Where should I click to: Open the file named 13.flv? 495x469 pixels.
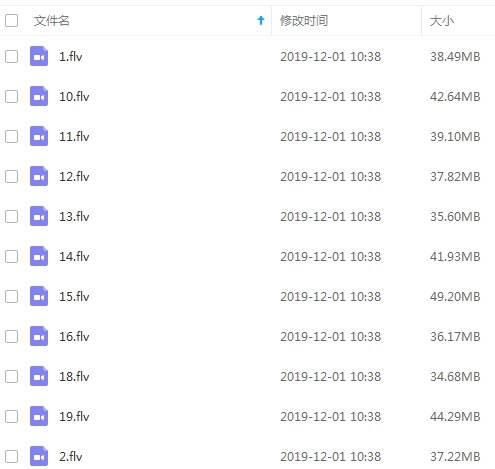click(x=74, y=217)
